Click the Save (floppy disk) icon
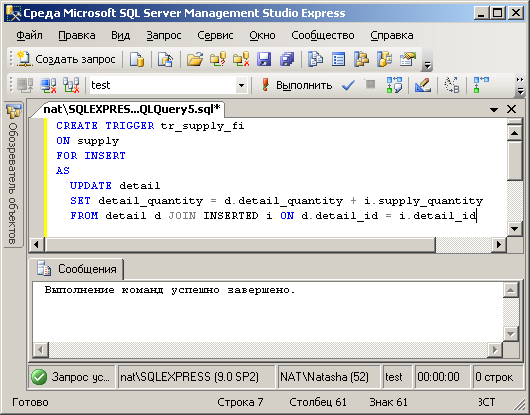530x415 pixels. click(264, 59)
